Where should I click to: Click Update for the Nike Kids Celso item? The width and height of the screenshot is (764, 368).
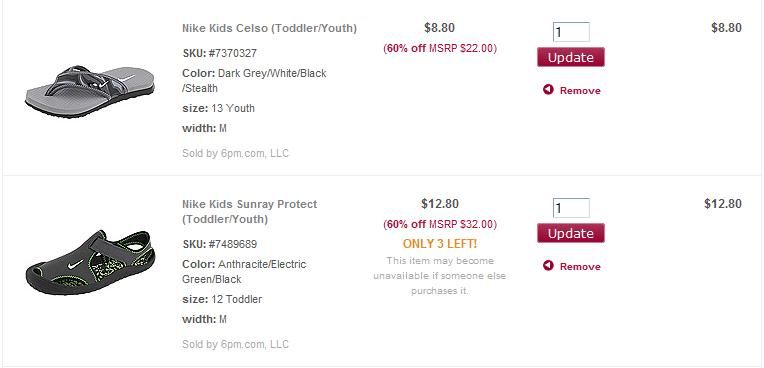[x=571, y=57]
